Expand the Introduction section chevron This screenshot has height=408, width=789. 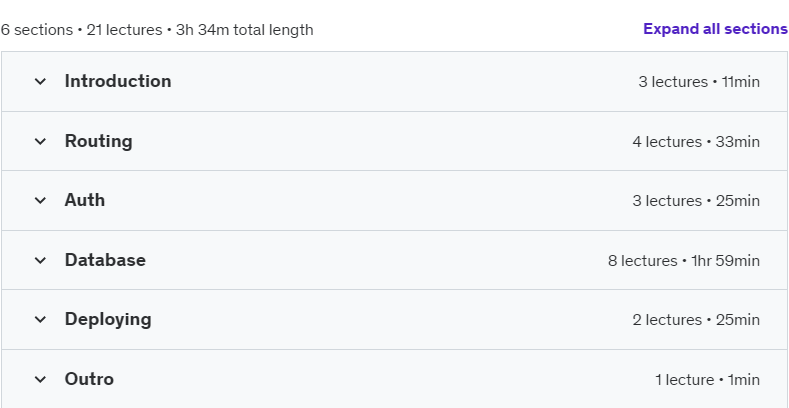coord(40,81)
